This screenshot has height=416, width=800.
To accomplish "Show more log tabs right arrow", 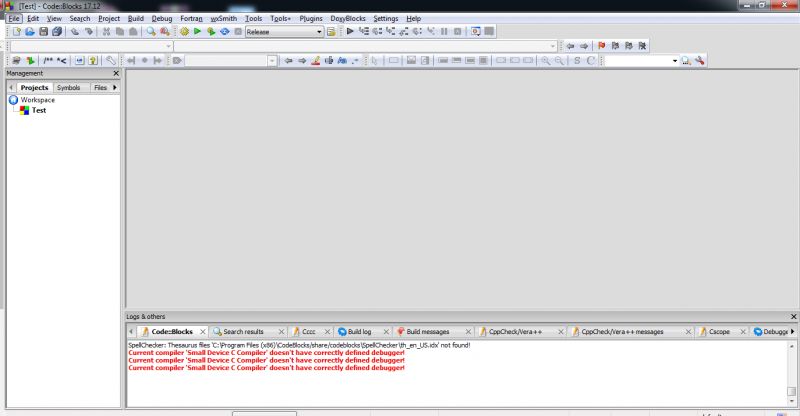I will click(x=792, y=332).
